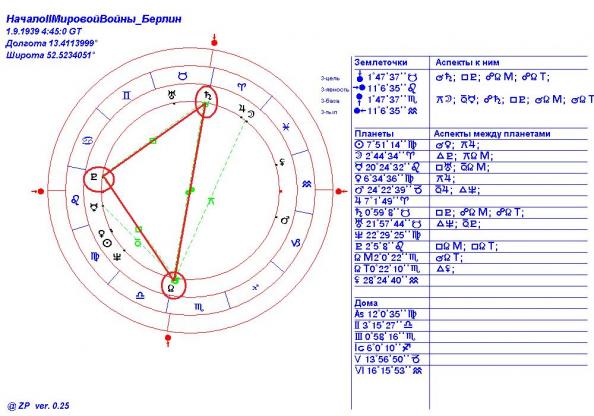This screenshot has width=594, height=416.
Task: Select the Mars glyph in Capricorn sector
Action: (x=285, y=219)
